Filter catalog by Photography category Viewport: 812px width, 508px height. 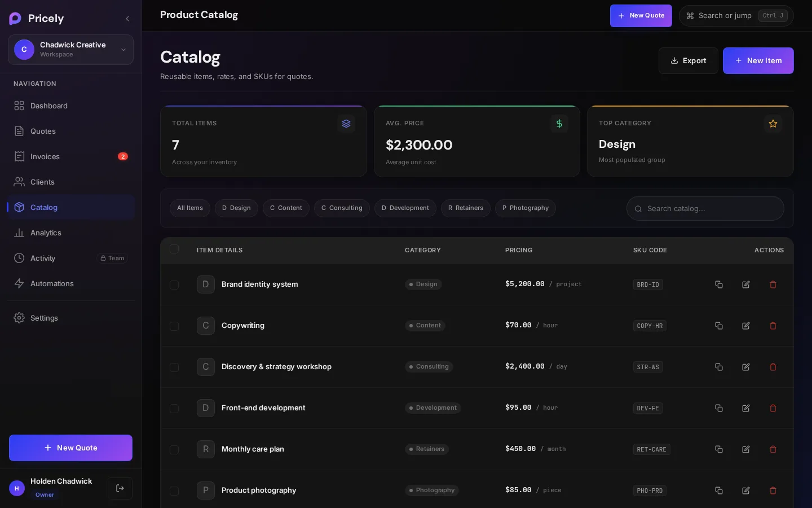(x=526, y=208)
